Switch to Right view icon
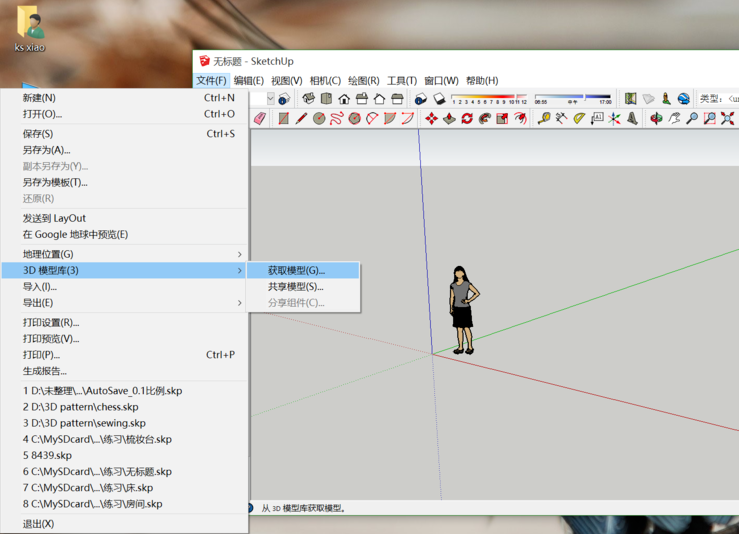The image size is (739, 534). (362, 99)
